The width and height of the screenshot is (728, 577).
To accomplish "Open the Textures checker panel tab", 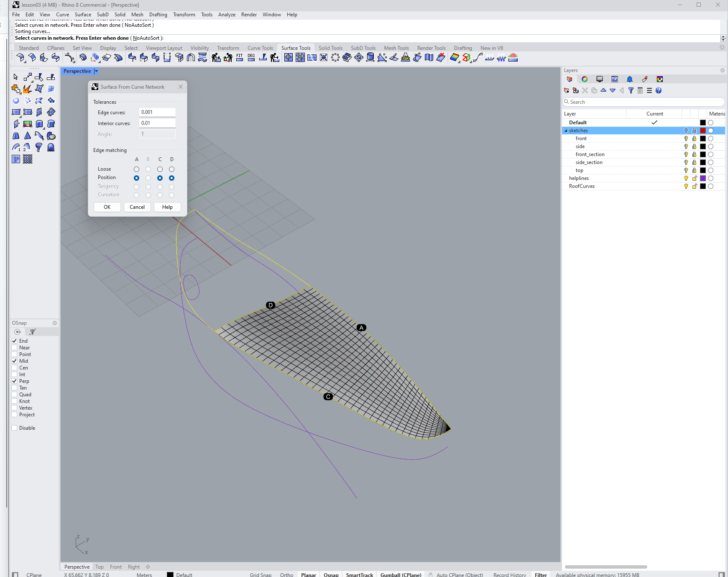I will [x=660, y=79].
